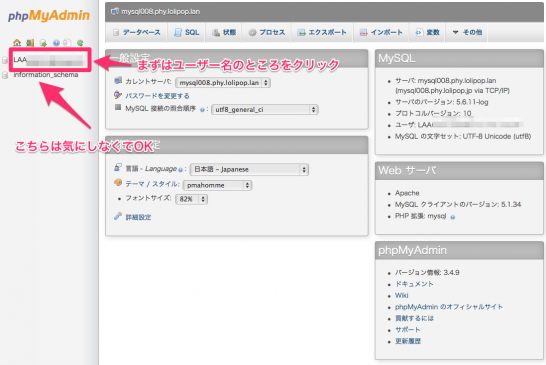The height and width of the screenshot is (365, 546).
Task: Click 'MySQL の文字セット: UTF-8 Unicode' text
Action: point(463,136)
